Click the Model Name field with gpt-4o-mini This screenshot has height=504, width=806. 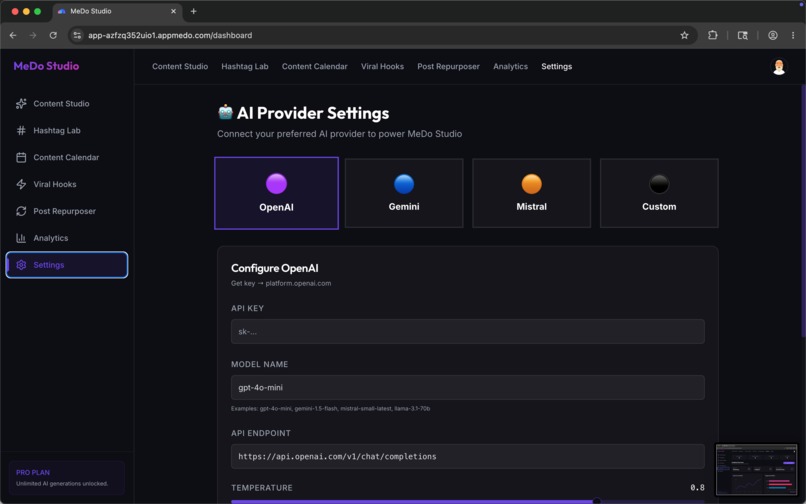467,387
